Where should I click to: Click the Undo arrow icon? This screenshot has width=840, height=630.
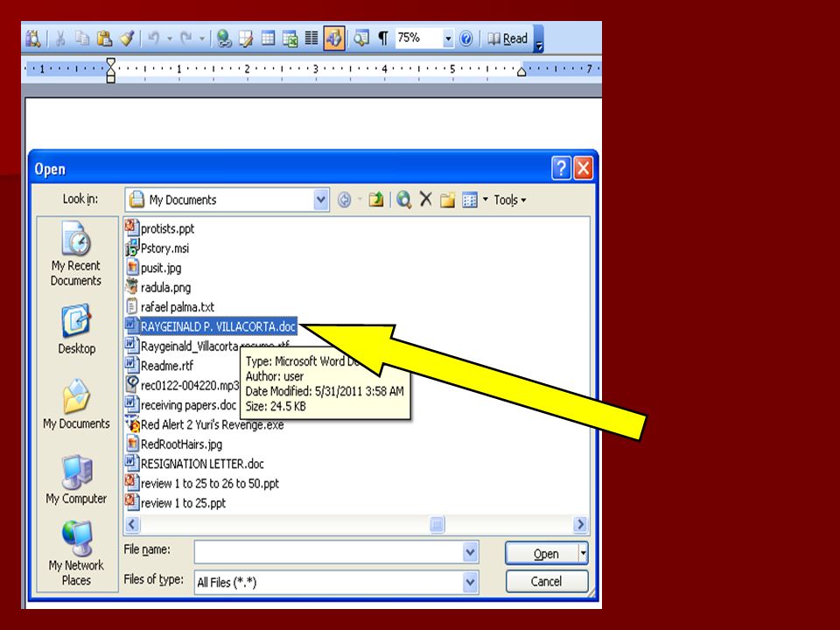[154, 38]
